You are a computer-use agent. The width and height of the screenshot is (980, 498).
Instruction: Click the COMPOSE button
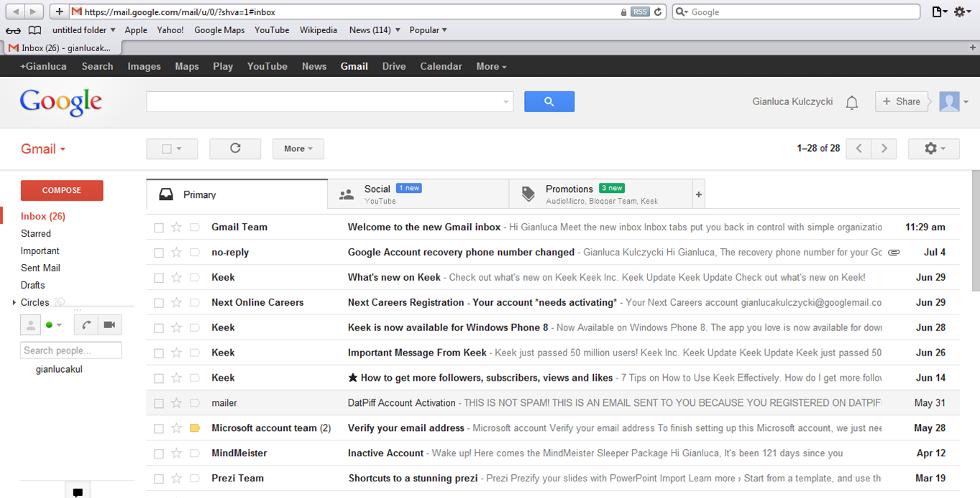(62, 191)
